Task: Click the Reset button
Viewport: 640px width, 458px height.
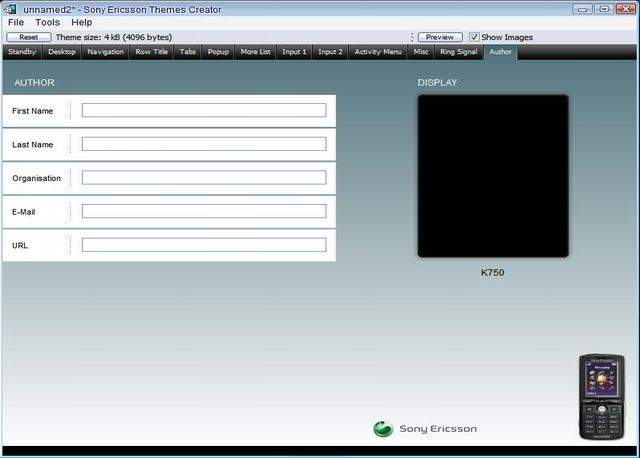Action: pos(29,37)
